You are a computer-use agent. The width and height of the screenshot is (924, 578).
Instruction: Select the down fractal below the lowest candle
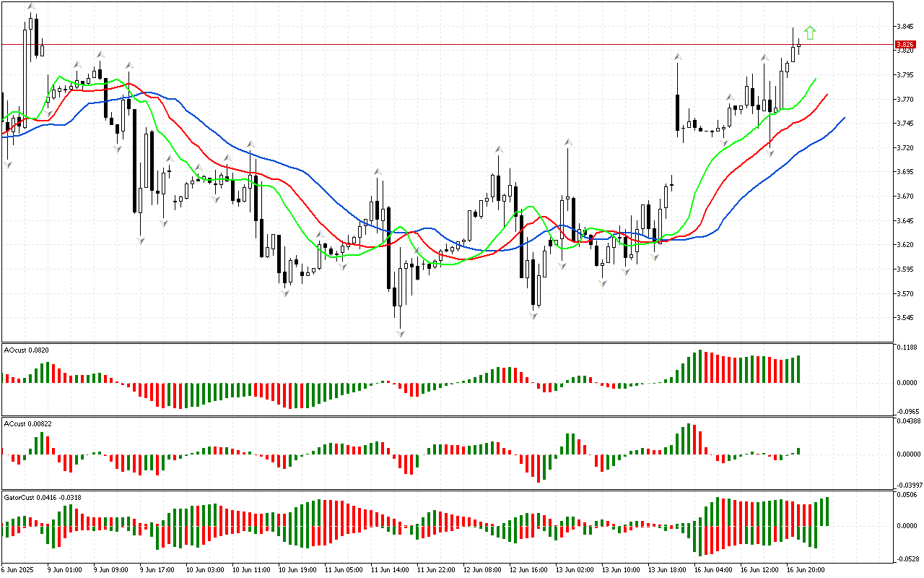tap(399, 333)
